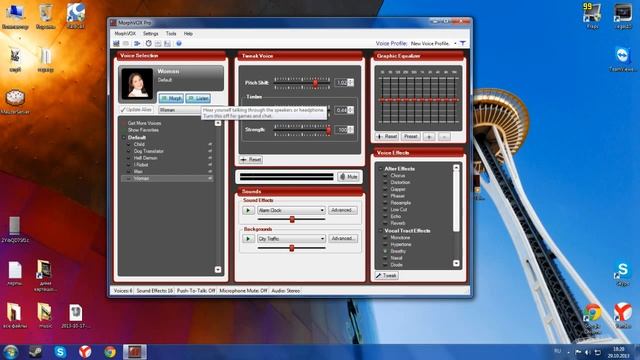
Task: Collapse the After Effects group
Action: click(380, 169)
